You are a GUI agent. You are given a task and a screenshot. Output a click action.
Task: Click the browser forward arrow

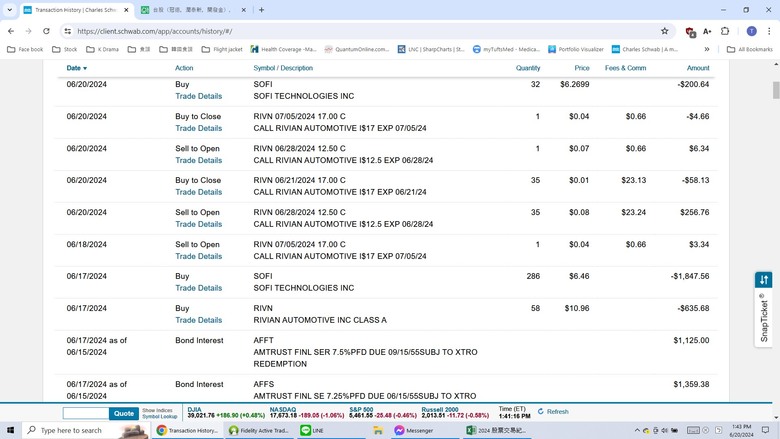click(x=28, y=31)
